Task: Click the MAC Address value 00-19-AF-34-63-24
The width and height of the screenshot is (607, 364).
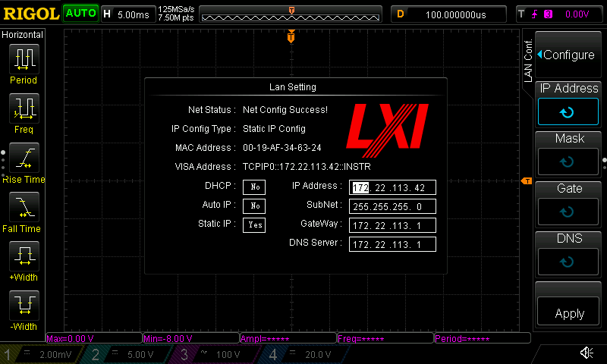Action: point(281,148)
